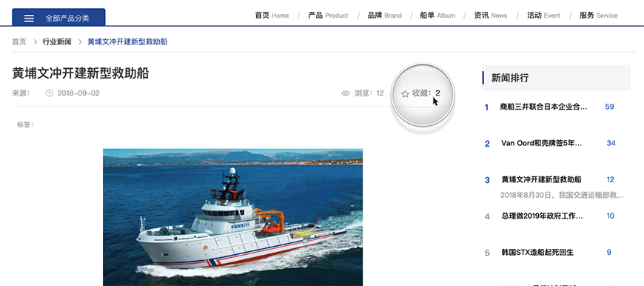Click the clock icon beside date
The height and width of the screenshot is (286, 644).
pos(50,93)
